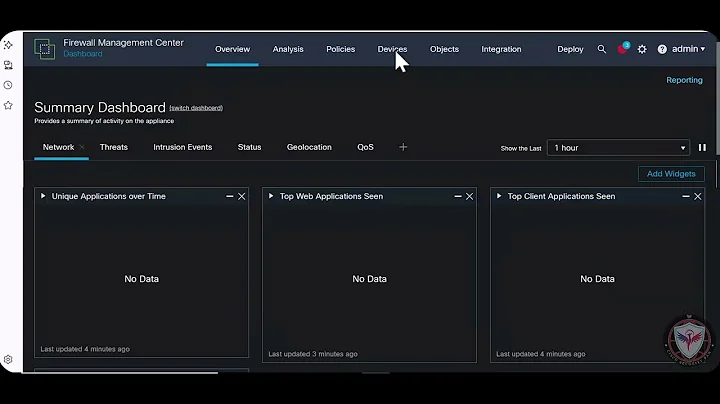
Task: Switch to the Intrusion Events tab
Action: coord(183,147)
